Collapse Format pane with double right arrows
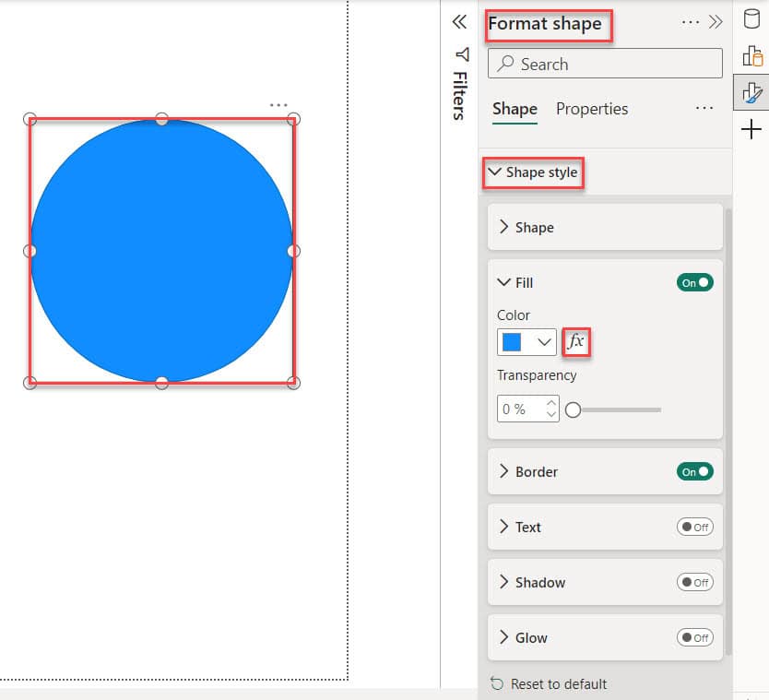Screen dimensions: 769x700 [716, 22]
